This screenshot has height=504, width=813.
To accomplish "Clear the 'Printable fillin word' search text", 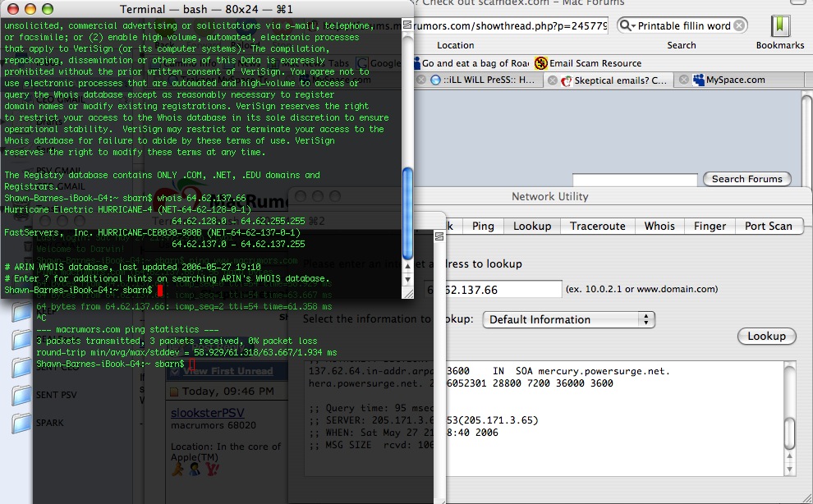I will 739,25.
